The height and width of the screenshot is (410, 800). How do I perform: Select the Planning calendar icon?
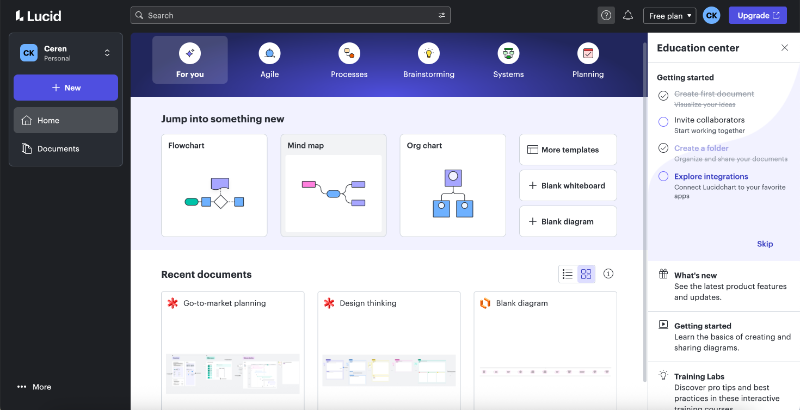pyautogui.click(x=588, y=53)
